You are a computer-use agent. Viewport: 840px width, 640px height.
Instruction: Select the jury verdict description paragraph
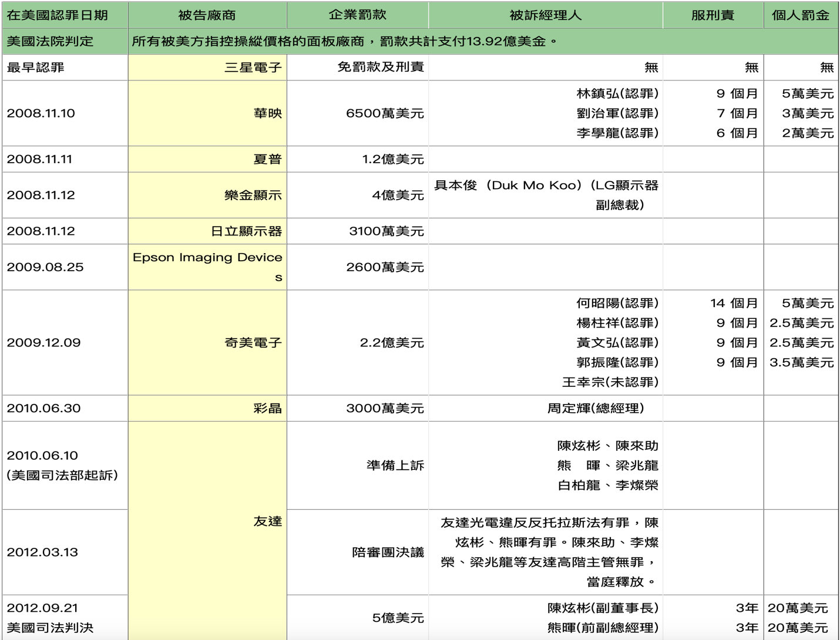[549, 553]
